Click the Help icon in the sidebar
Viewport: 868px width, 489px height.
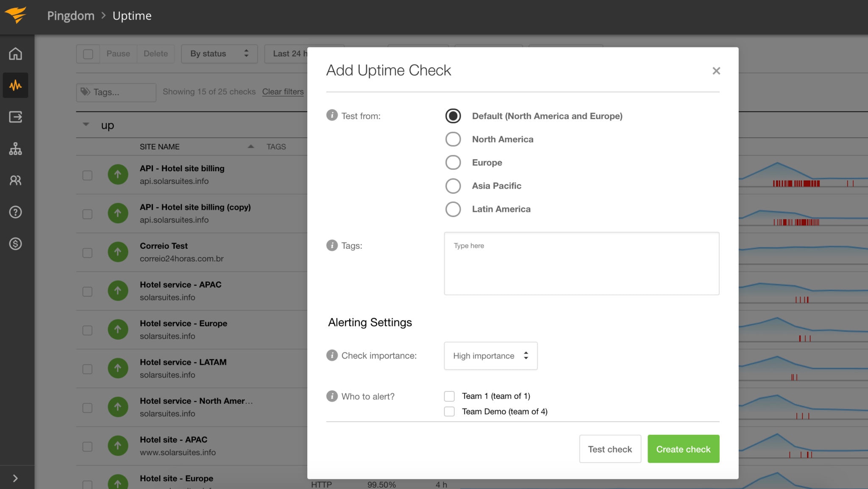tap(15, 212)
